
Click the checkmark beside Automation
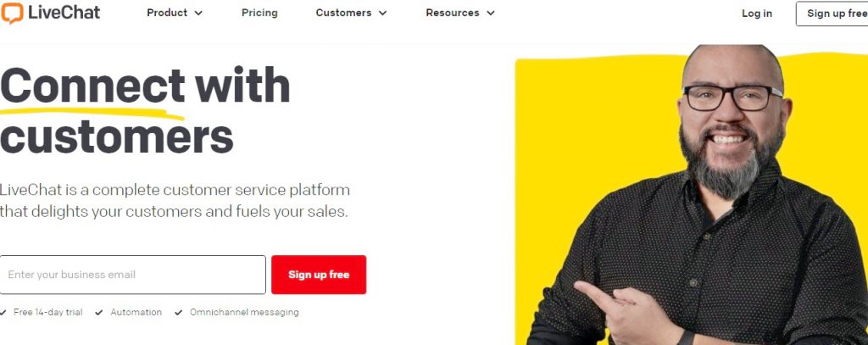pyautogui.click(x=99, y=312)
